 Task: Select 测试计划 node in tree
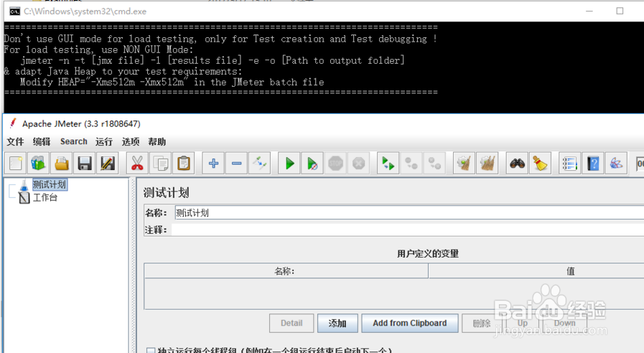coord(50,184)
